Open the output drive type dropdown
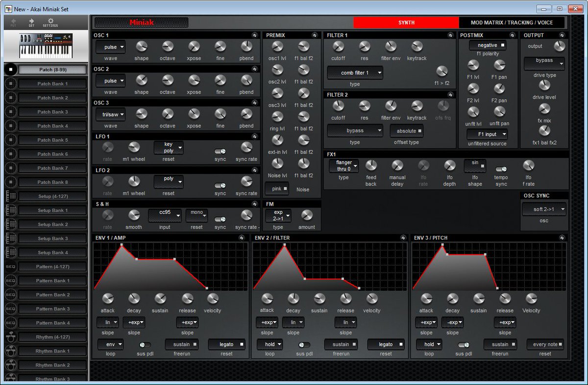Image resolution: width=588 pixels, height=385 pixels. point(544,64)
